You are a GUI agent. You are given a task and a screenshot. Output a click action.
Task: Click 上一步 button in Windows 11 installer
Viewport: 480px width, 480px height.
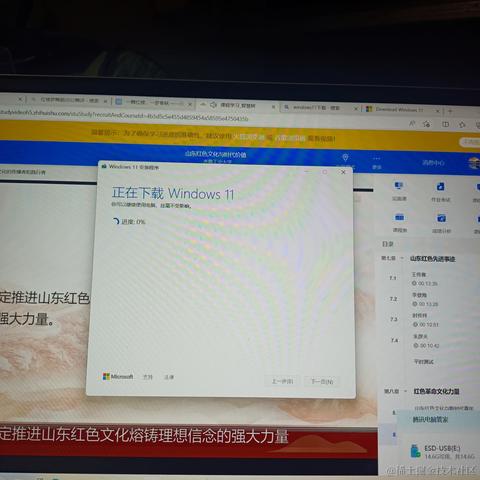282,381
